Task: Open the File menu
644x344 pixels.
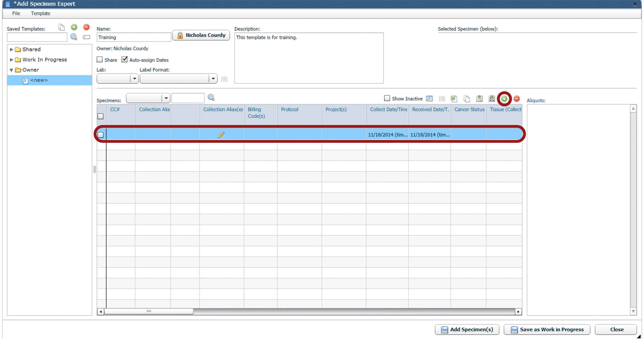Action: 16,13
